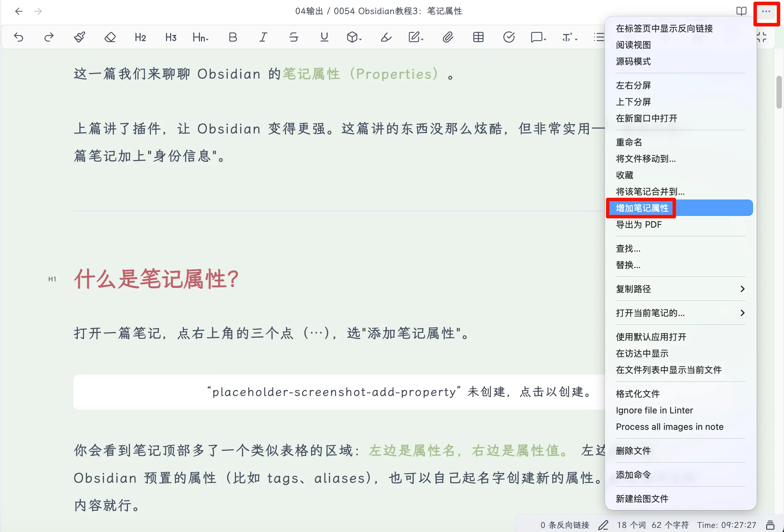
Task: Click the format painter brush icon
Action: pyautogui.click(x=80, y=37)
